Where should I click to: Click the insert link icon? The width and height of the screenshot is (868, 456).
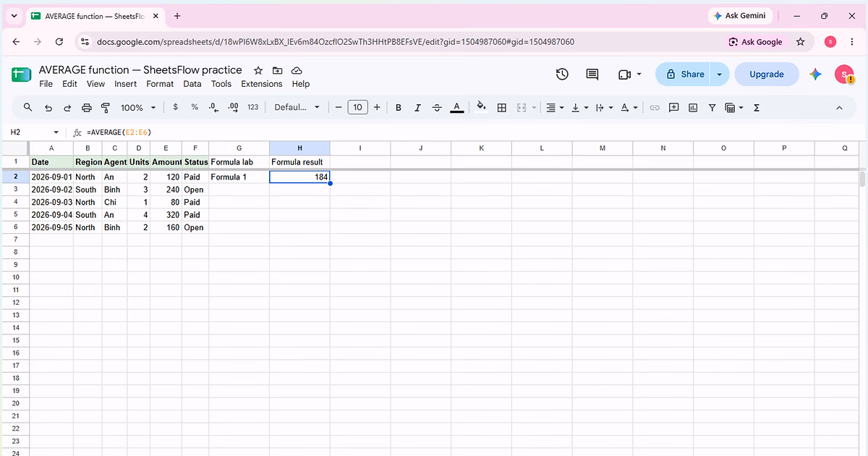click(655, 107)
